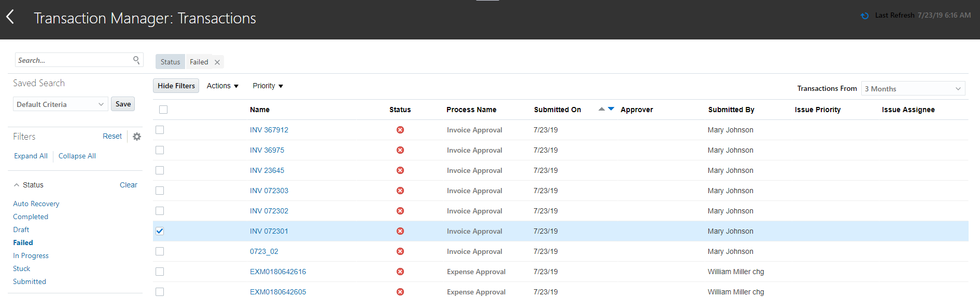Viewport: 980px width, 297px height.
Task: Collapse the Status filter section
Action: [17, 185]
